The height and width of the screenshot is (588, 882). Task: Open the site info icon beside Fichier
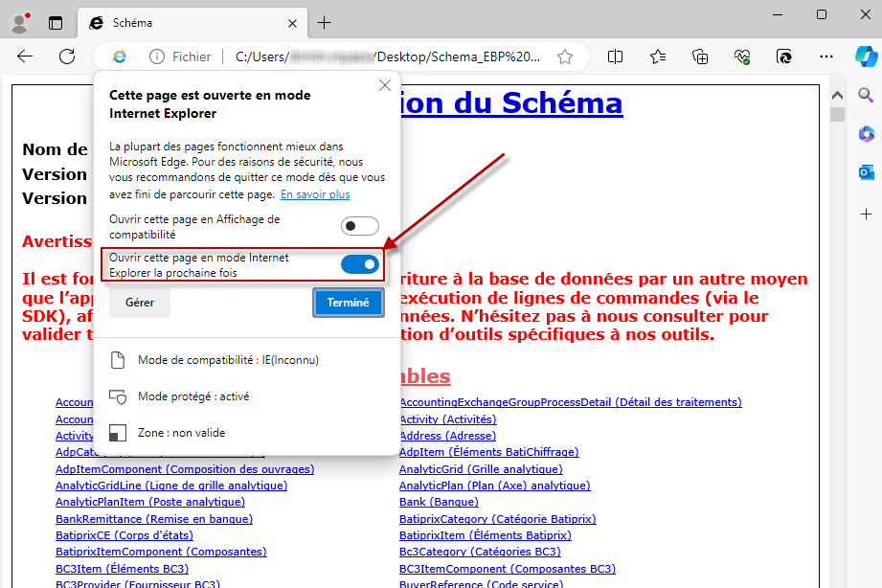[x=157, y=57]
